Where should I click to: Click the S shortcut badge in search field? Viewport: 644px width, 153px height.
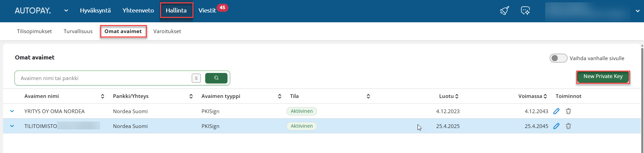pos(196,78)
